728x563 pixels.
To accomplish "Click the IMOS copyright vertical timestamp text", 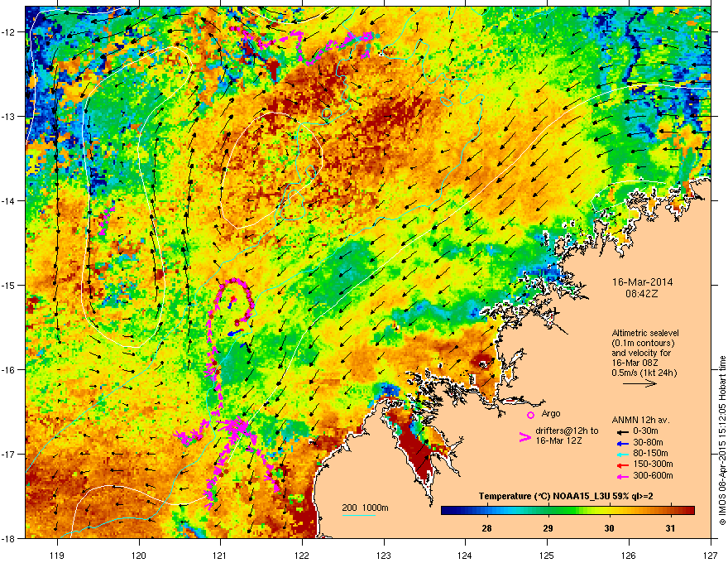I will click(722, 440).
